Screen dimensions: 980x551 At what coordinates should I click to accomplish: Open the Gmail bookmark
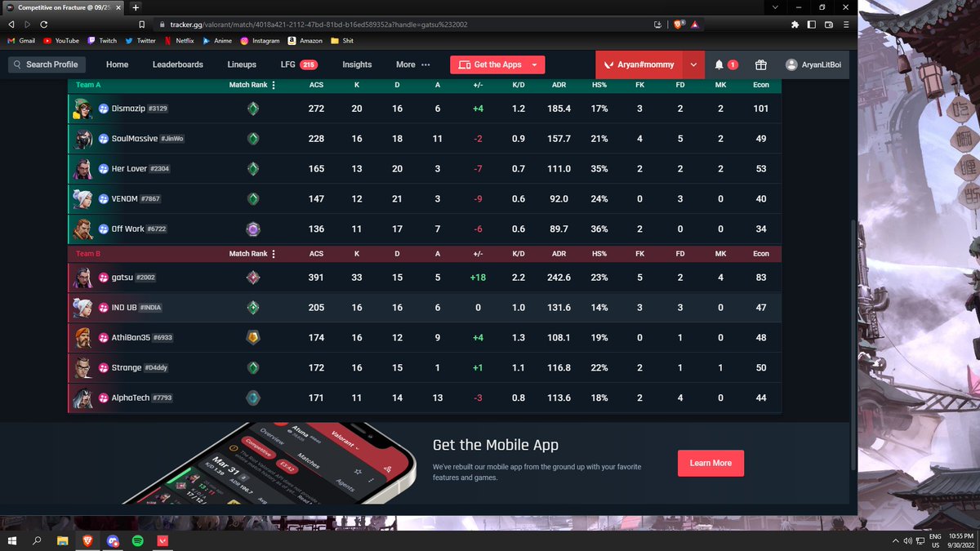pos(22,41)
